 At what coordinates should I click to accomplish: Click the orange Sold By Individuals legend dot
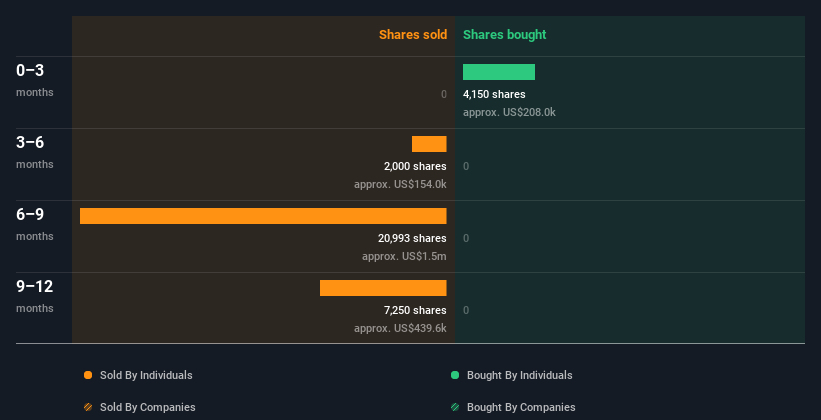pyautogui.click(x=88, y=375)
